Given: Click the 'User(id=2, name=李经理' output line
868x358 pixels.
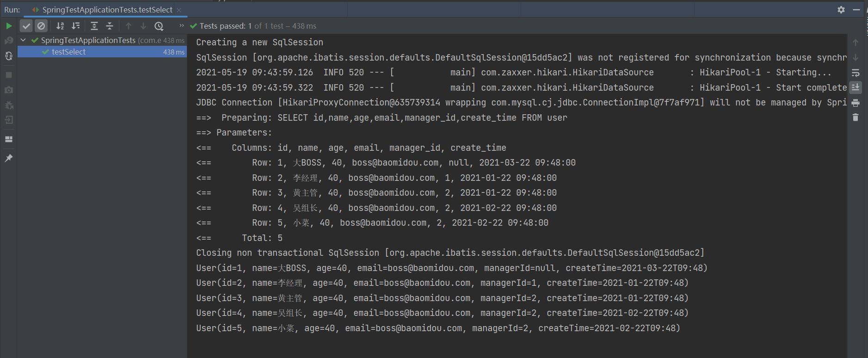Looking at the screenshot, I should tap(443, 283).
